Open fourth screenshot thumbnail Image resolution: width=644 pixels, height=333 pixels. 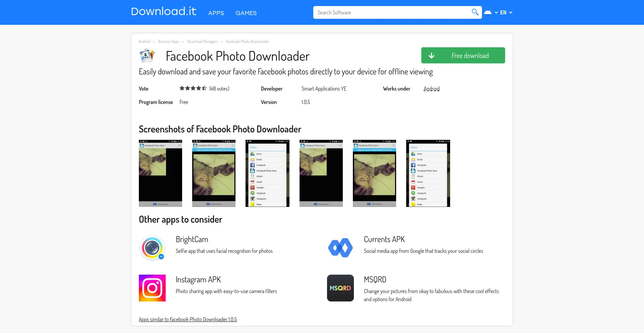click(x=321, y=173)
